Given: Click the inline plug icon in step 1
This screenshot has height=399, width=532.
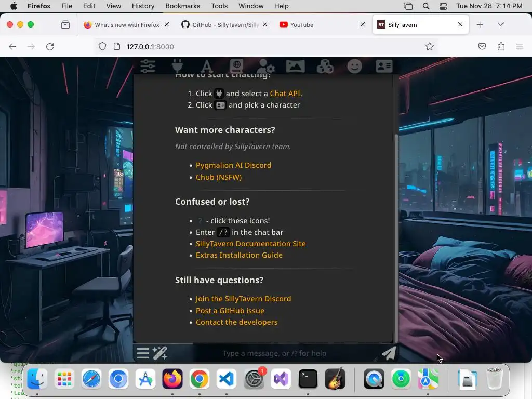Looking at the screenshot, I should coord(219,94).
